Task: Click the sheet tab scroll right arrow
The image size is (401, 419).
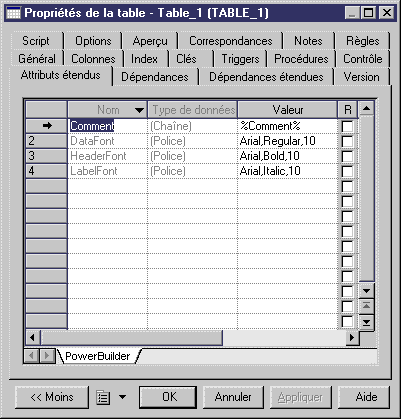Action: click(x=47, y=356)
